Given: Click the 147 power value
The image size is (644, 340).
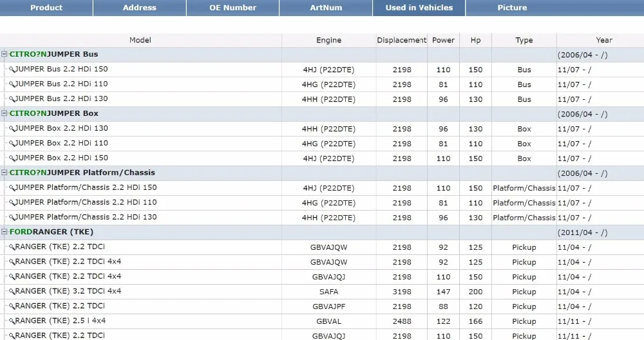Looking at the screenshot, I should pyautogui.click(x=443, y=292).
